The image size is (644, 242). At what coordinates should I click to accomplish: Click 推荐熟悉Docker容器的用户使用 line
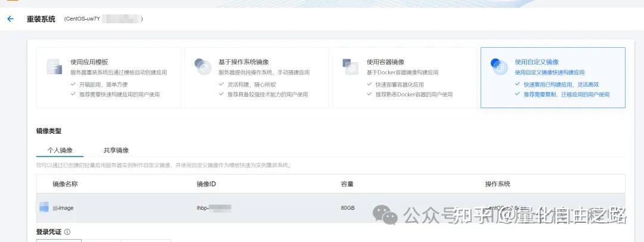414,94
